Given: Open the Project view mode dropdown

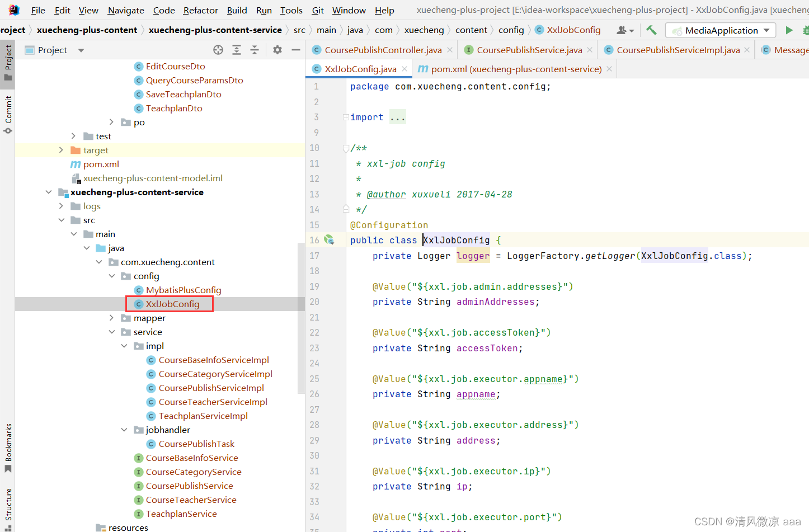Looking at the screenshot, I should tap(81, 50).
